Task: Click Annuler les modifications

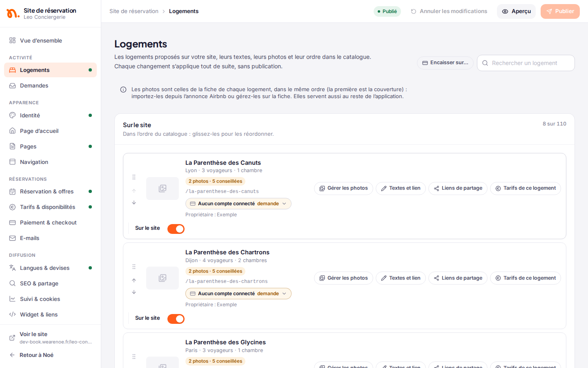Action: tap(449, 11)
